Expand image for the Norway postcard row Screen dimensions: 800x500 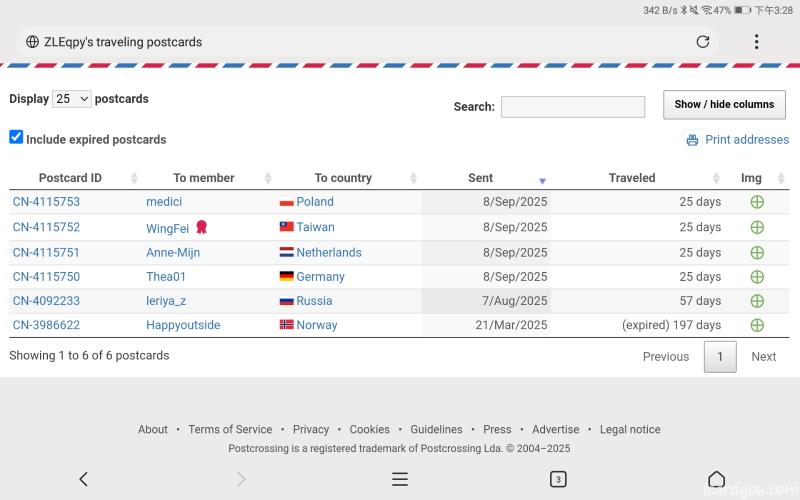pyautogui.click(x=757, y=325)
